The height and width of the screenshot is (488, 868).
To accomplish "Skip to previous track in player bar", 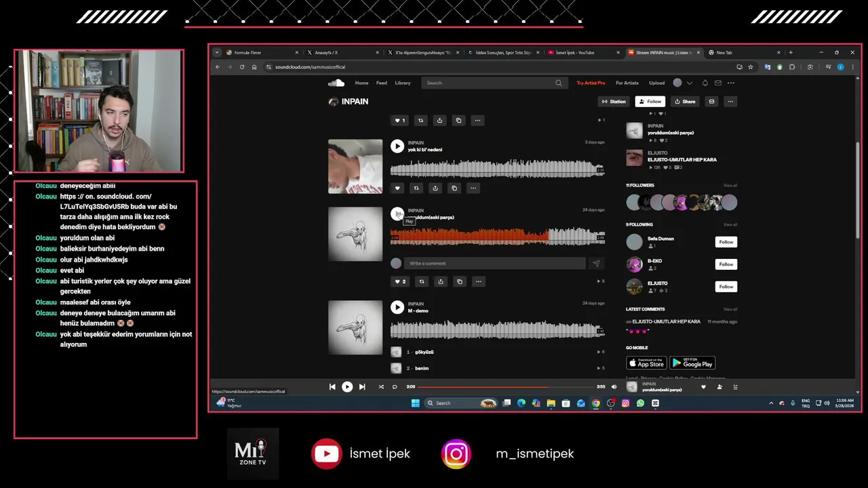I will pyautogui.click(x=332, y=387).
